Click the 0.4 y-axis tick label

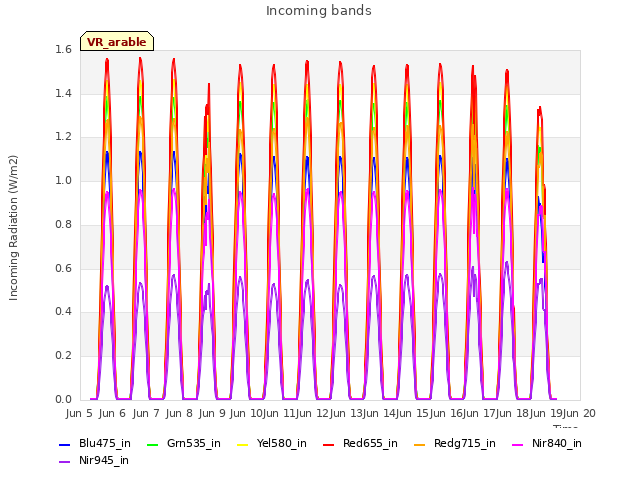tap(63, 311)
